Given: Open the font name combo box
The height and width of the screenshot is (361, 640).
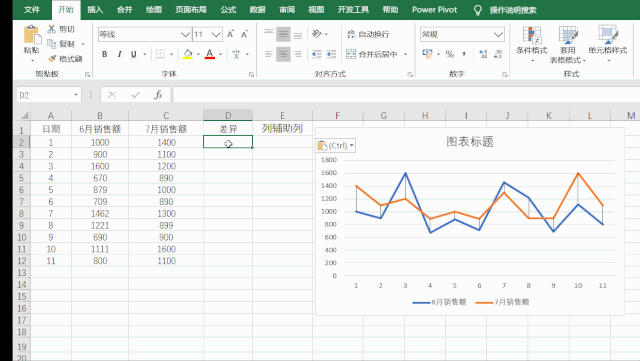Looking at the screenshot, I should click(x=144, y=34).
